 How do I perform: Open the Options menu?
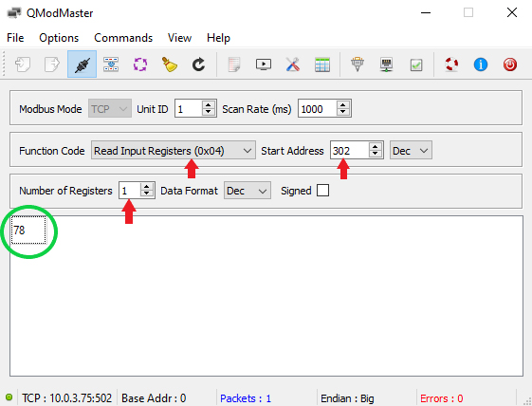point(59,38)
